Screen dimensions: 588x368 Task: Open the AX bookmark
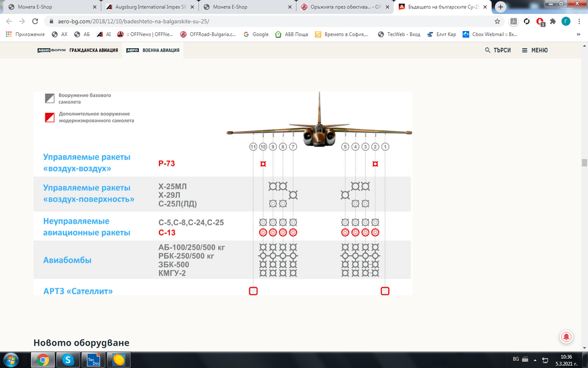tap(60, 34)
